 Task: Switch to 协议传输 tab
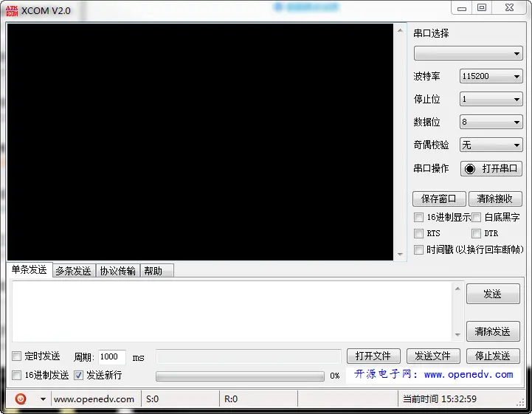[118, 271]
